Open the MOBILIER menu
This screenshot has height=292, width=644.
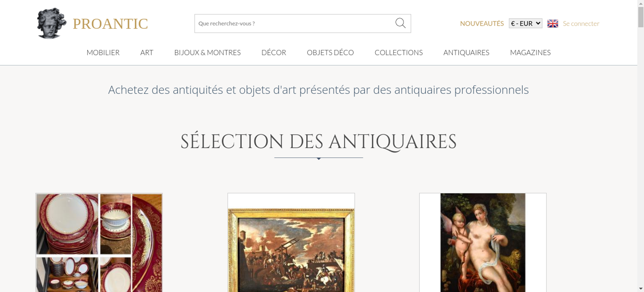103,52
